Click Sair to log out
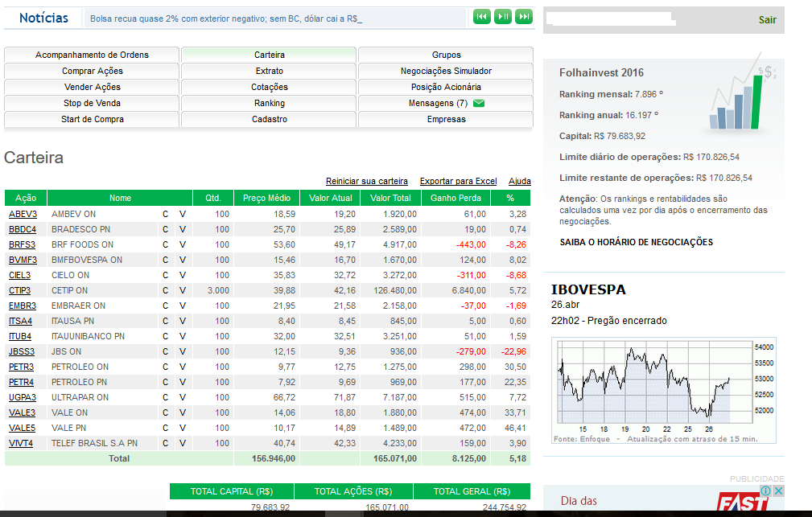The height and width of the screenshot is (517, 812). (x=768, y=19)
